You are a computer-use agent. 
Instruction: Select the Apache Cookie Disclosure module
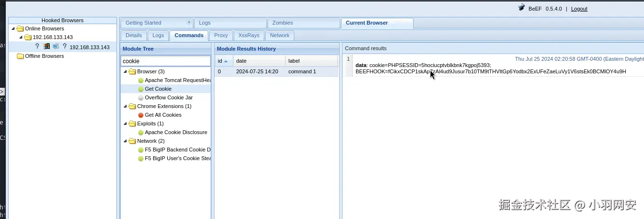pos(176,132)
